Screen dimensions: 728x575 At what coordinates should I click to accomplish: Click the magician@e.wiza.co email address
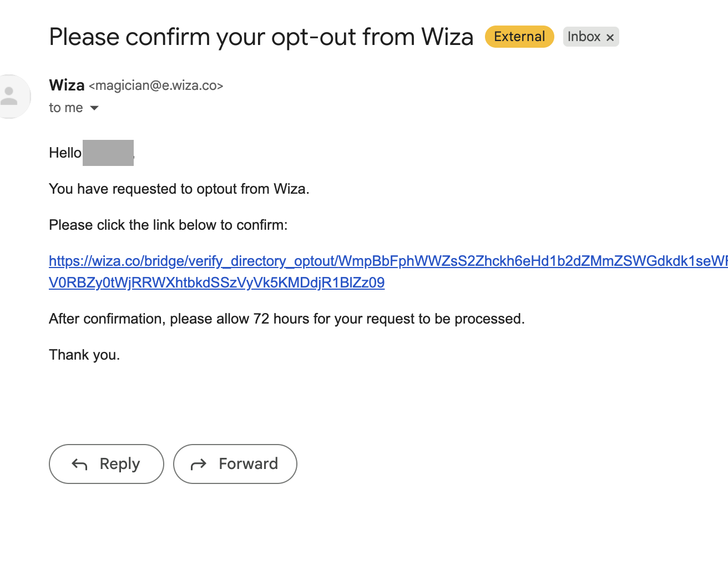point(156,85)
